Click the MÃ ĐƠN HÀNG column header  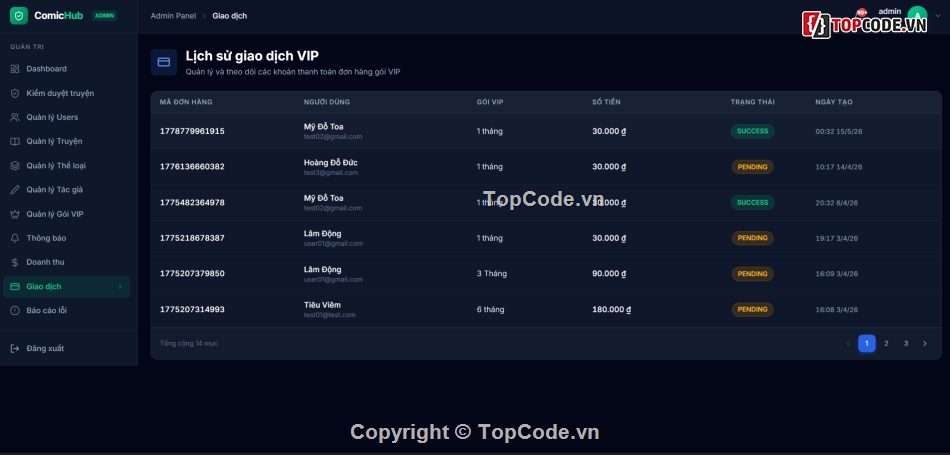pyautogui.click(x=186, y=102)
